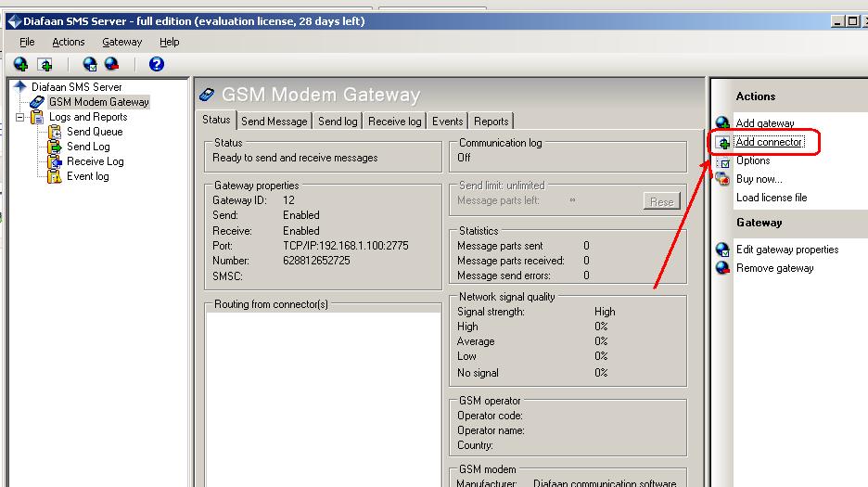Click the Gateway ID value 12
This screenshot has width=868, height=487.
click(x=288, y=200)
